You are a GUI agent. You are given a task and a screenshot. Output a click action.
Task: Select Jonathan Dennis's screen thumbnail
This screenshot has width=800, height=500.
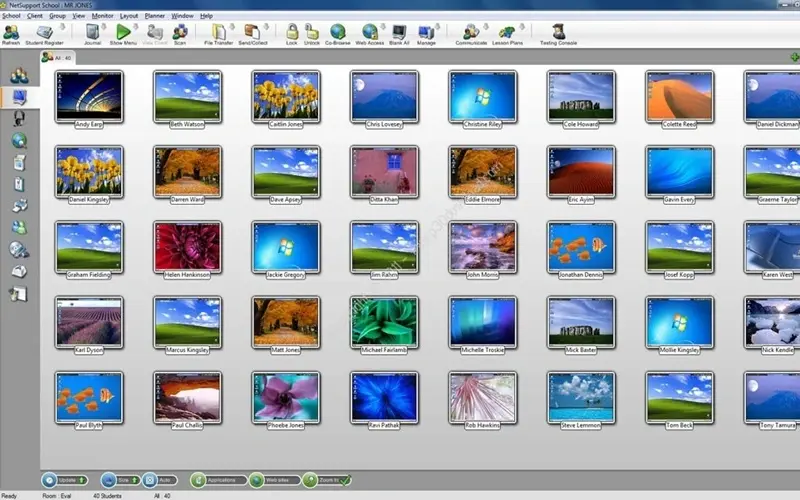click(x=581, y=246)
